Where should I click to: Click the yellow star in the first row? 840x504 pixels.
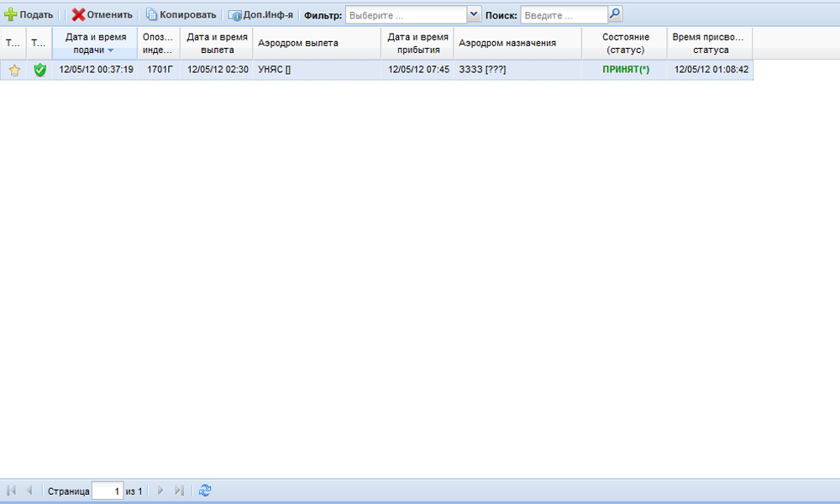(14, 71)
